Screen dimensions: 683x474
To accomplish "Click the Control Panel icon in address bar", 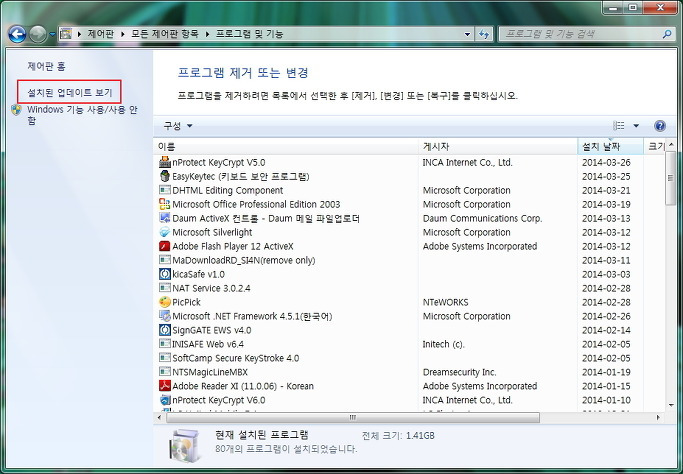I will pos(66,34).
